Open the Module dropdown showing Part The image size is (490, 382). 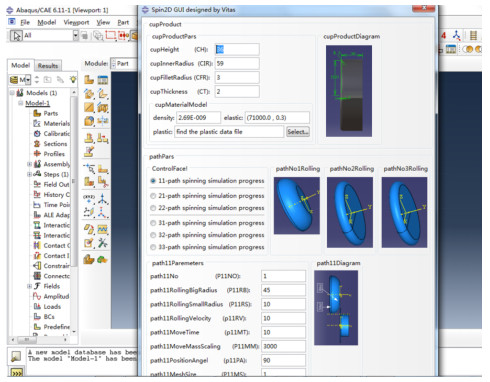pos(124,63)
